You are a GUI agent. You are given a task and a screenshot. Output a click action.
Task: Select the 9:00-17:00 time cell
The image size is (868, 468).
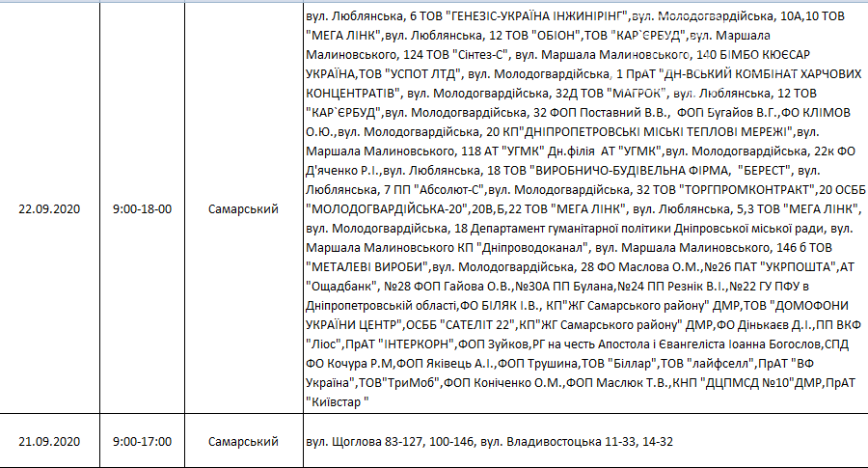(x=142, y=441)
